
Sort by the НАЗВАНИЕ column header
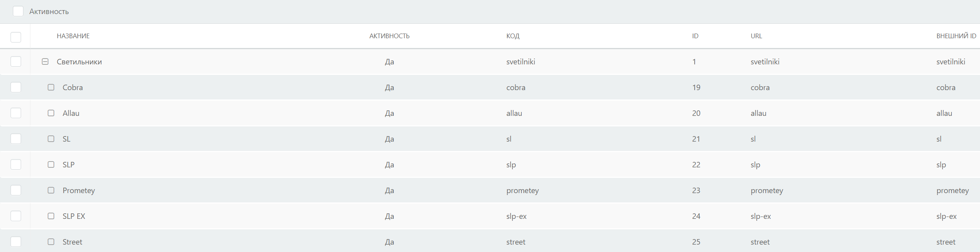coord(73,36)
